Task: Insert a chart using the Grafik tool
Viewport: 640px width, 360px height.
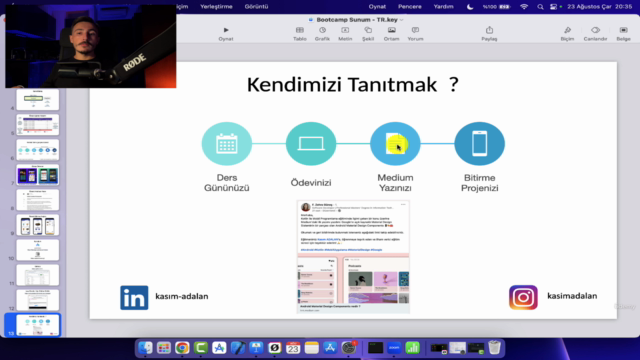Action: (322, 34)
